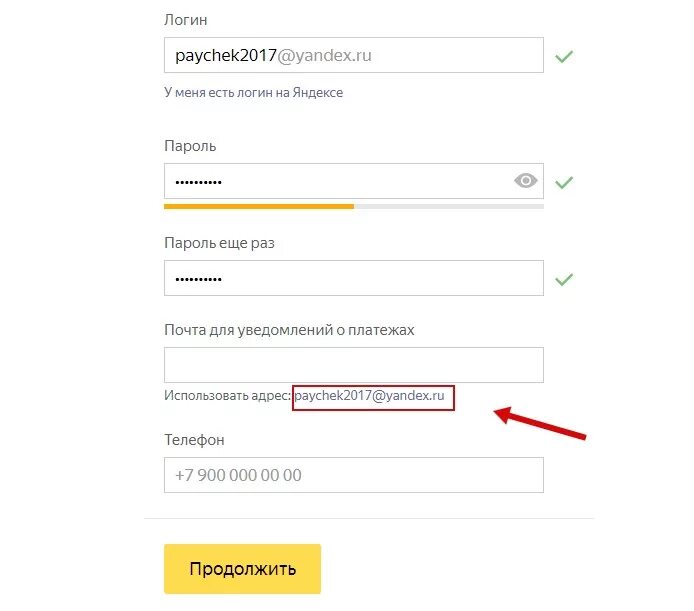Click the 'Пароль еще раз' label
694x611 pixels.
click(x=219, y=243)
